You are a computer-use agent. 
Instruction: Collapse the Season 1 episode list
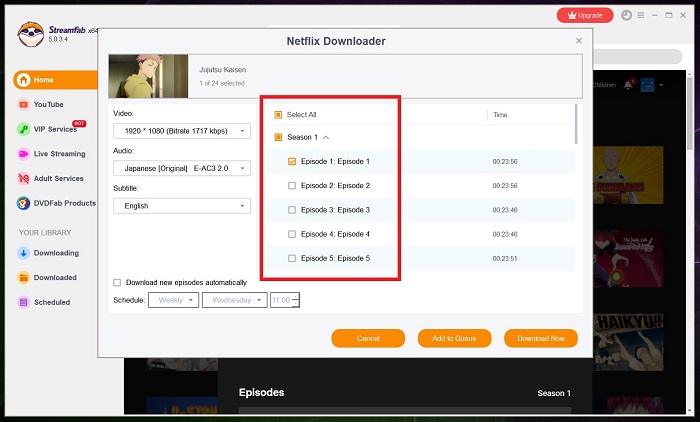pyautogui.click(x=326, y=138)
